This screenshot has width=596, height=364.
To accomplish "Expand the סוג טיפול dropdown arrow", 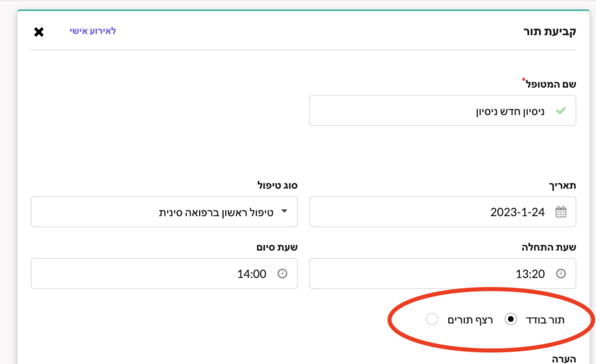I will click(x=284, y=212).
